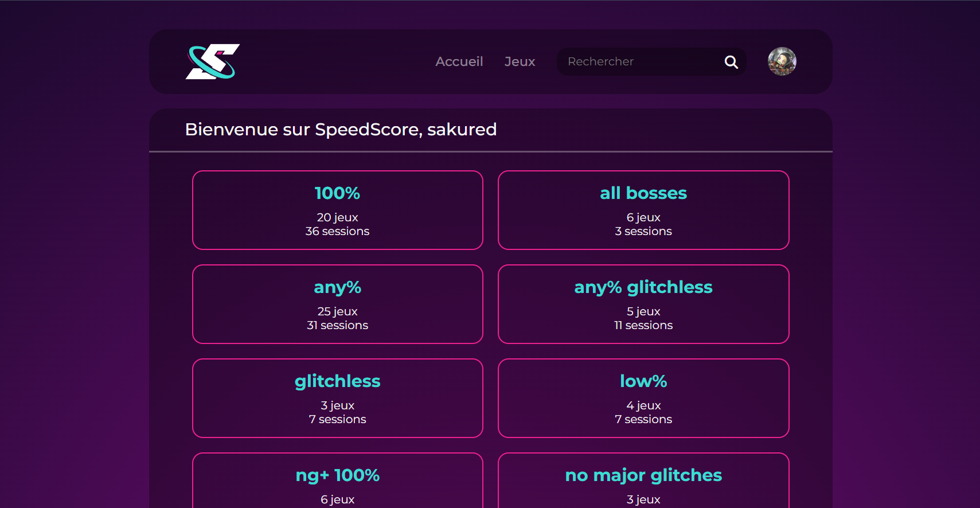Image resolution: width=980 pixels, height=508 pixels.
Task: Open the low% category card
Action: click(643, 398)
